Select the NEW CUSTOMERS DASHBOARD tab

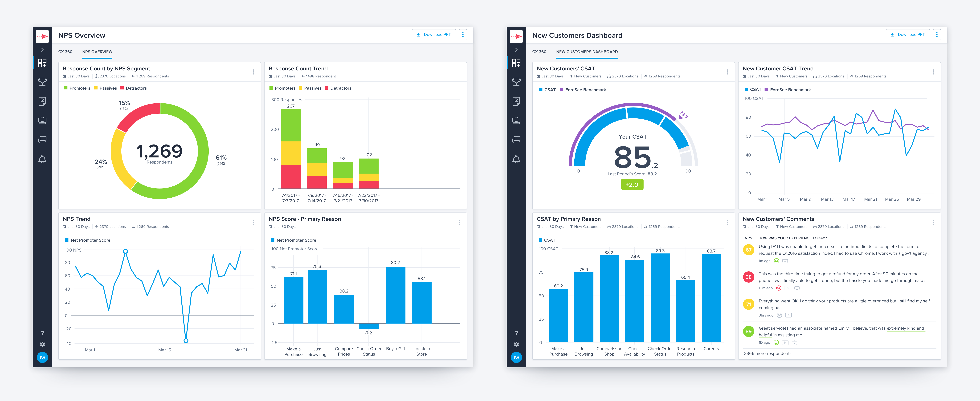click(x=587, y=52)
